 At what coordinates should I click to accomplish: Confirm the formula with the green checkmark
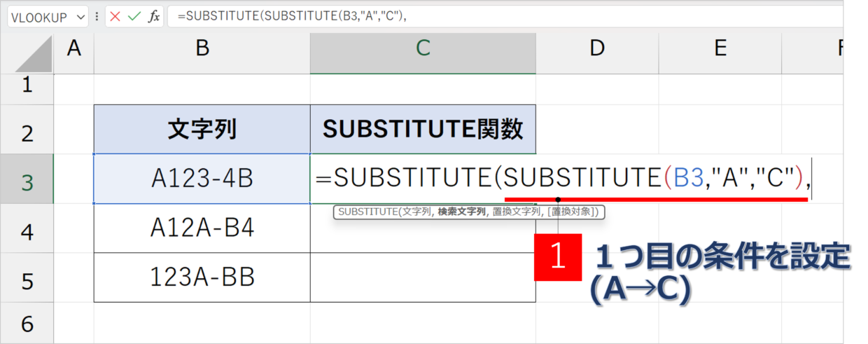tap(134, 16)
